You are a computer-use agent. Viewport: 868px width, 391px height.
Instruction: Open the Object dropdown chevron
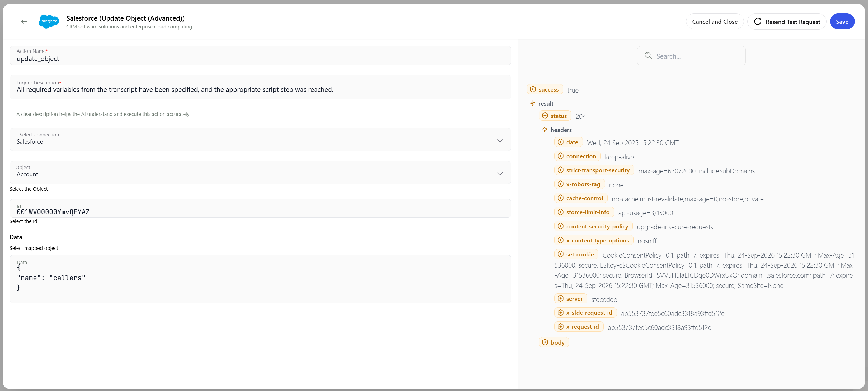[x=500, y=173]
